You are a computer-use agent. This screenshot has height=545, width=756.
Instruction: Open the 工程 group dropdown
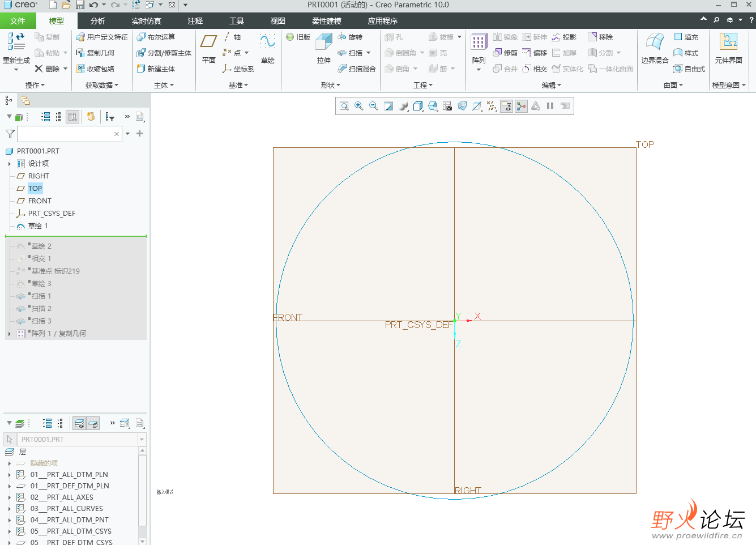click(x=423, y=85)
